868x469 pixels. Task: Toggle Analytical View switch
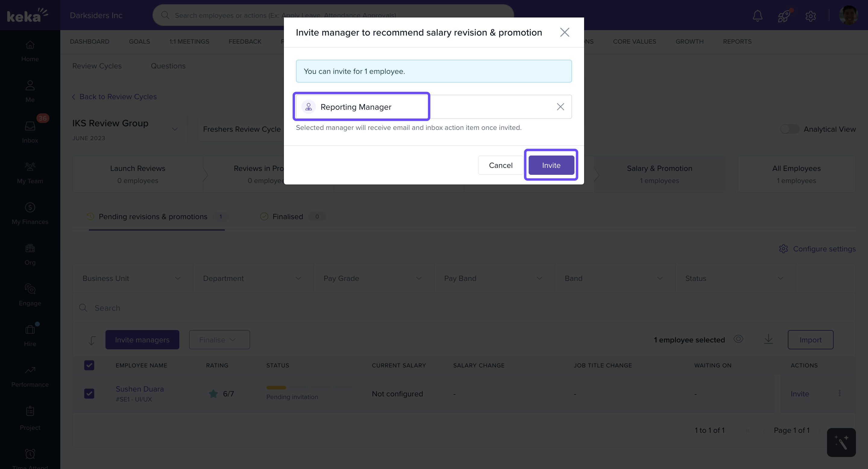click(x=790, y=129)
